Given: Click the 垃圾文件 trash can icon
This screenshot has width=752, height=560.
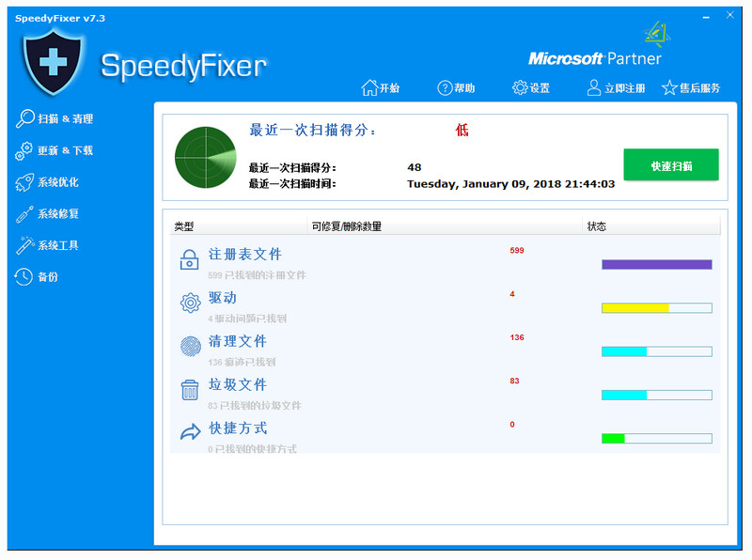Looking at the screenshot, I should [190, 389].
